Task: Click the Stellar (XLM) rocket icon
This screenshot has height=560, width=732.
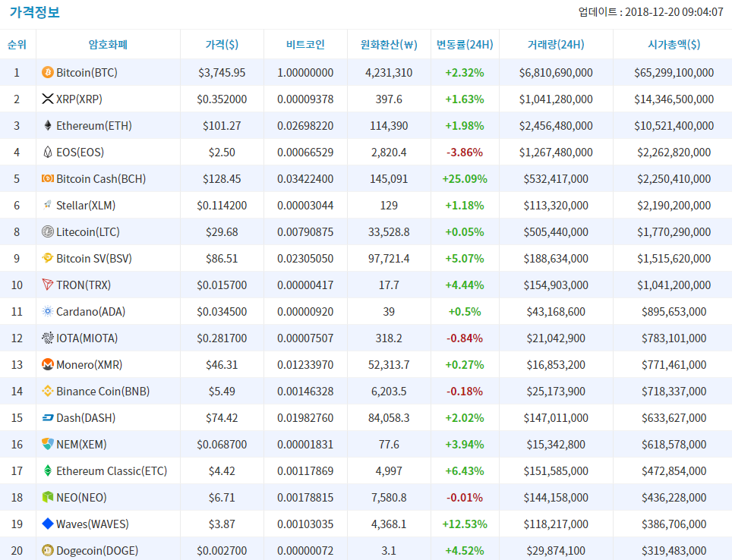Action: (x=48, y=206)
